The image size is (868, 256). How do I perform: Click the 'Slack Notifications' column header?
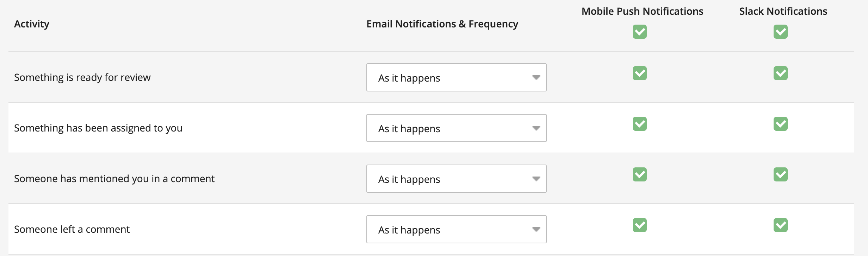click(783, 11)
